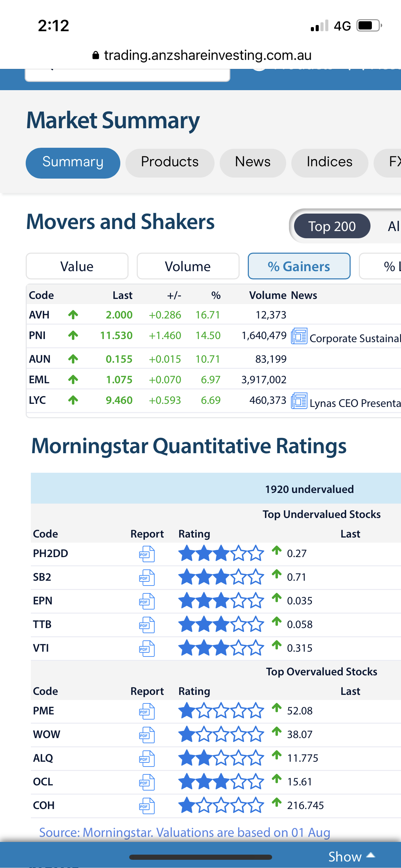The image size is (401, 868).
Task: Tap the Top Overvalued Stocks heading
Action: click(x=322, y=672)
